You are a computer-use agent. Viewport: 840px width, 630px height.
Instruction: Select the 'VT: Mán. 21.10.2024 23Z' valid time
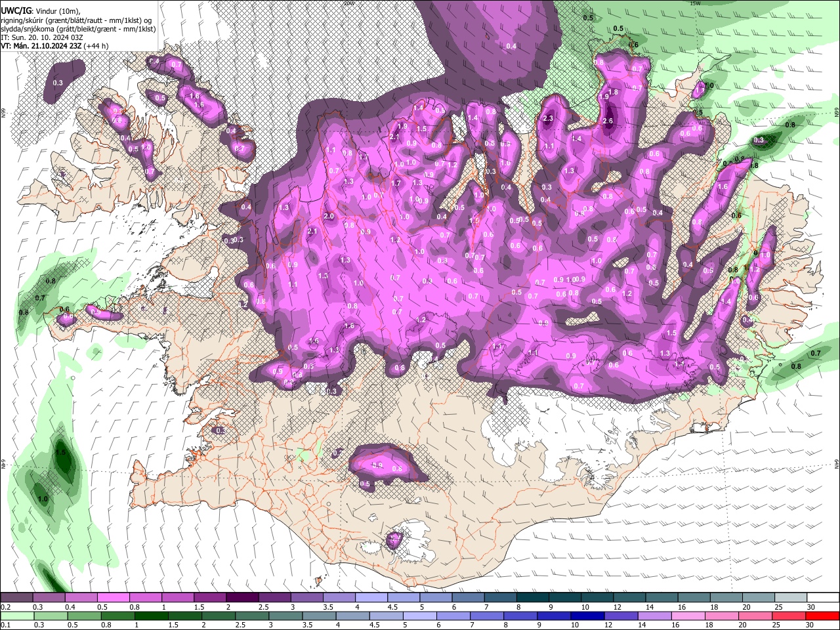(41, 46)
